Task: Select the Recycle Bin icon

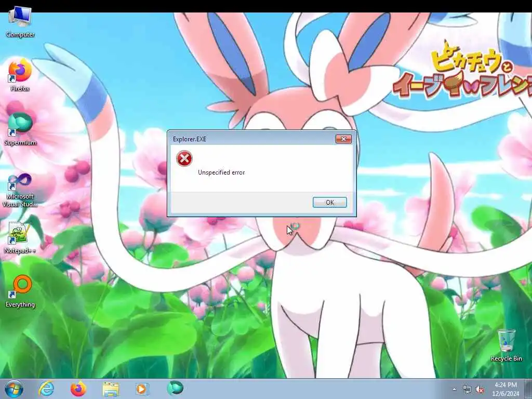Action: (x=506, y=345)
